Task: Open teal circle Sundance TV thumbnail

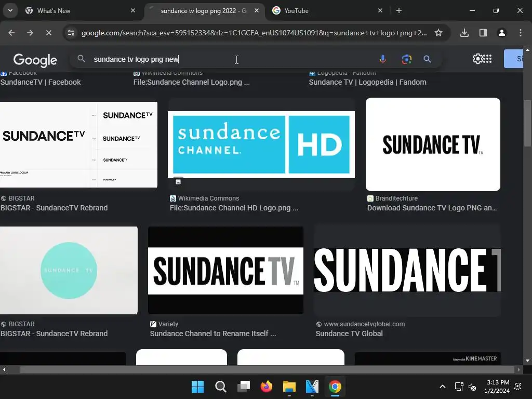Action: tap(69, 270)
